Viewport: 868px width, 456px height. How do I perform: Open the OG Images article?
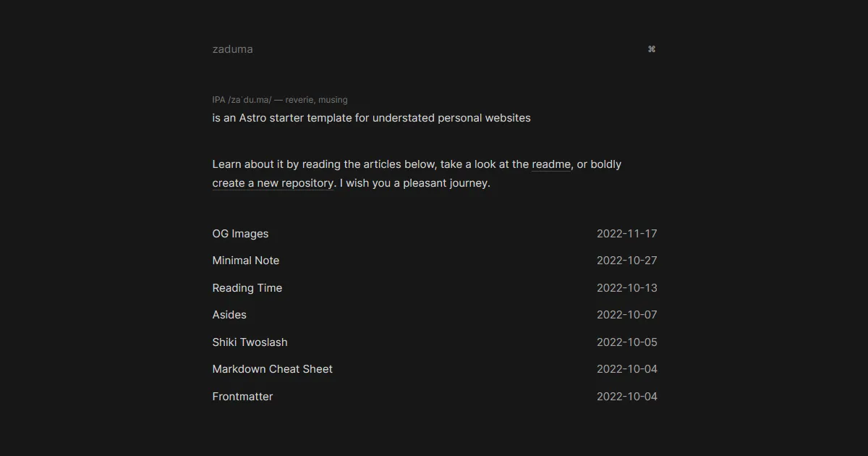click(x=240, y=234)
